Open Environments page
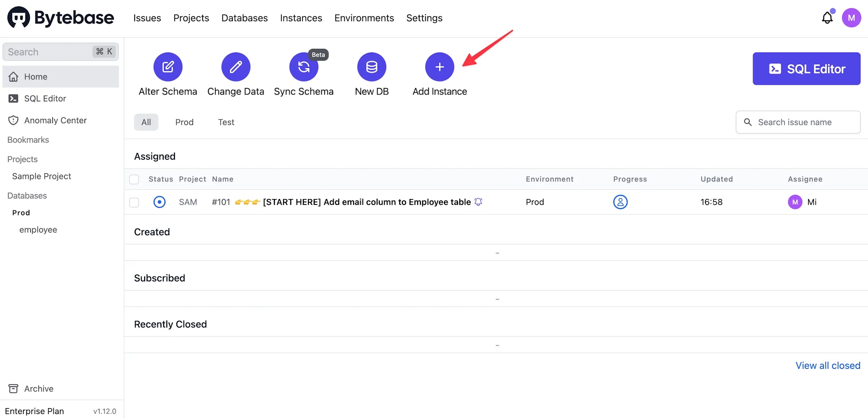 tap(364, 18)
